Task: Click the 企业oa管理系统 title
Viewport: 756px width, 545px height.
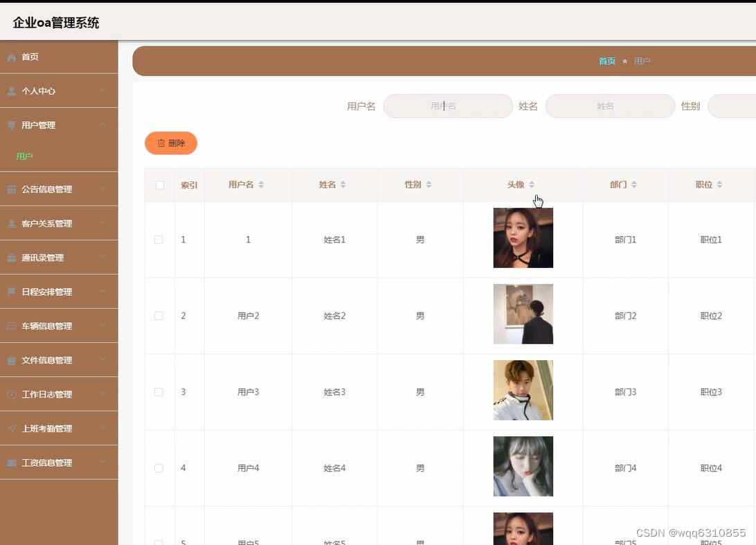Action: 56,23
